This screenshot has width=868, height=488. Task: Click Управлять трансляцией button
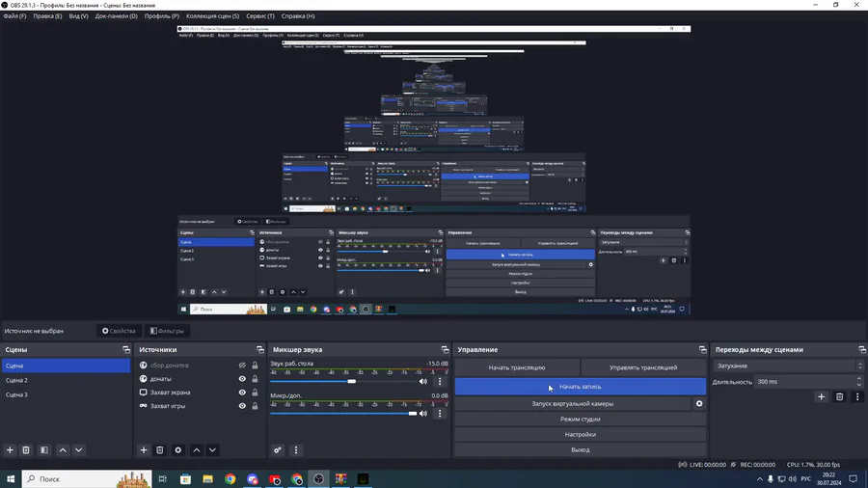[x=643, y=367]
